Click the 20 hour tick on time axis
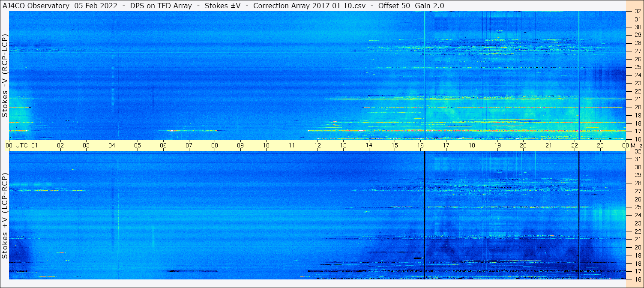This screenshot has width=644, height=288. point(523,145)
